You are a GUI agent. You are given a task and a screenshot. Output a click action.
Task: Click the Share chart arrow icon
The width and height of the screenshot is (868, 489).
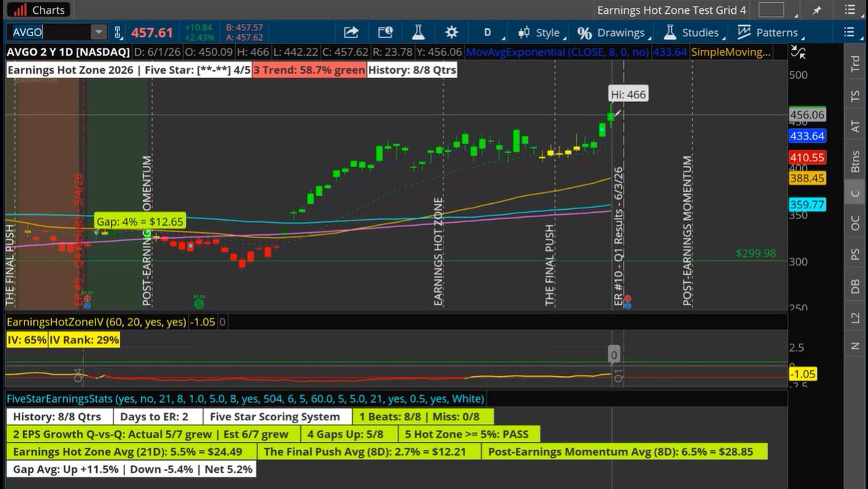click(x=351, y=33)
